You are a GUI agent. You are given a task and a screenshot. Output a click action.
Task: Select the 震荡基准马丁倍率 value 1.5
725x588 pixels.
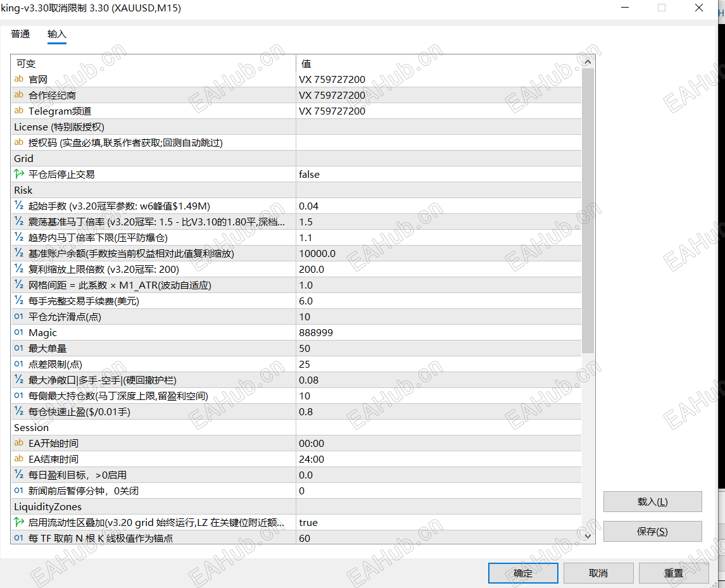[x=438, y=222]
